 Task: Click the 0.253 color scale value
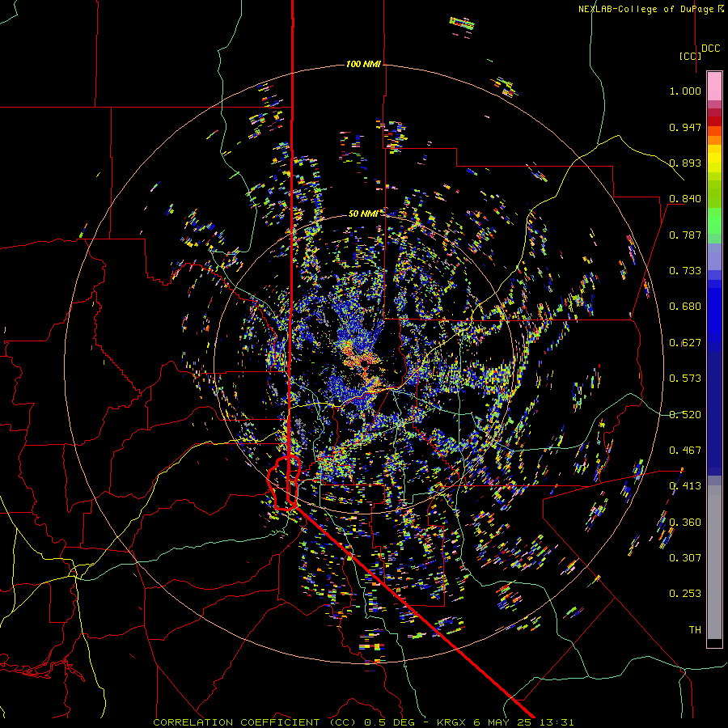pos(685,594)
